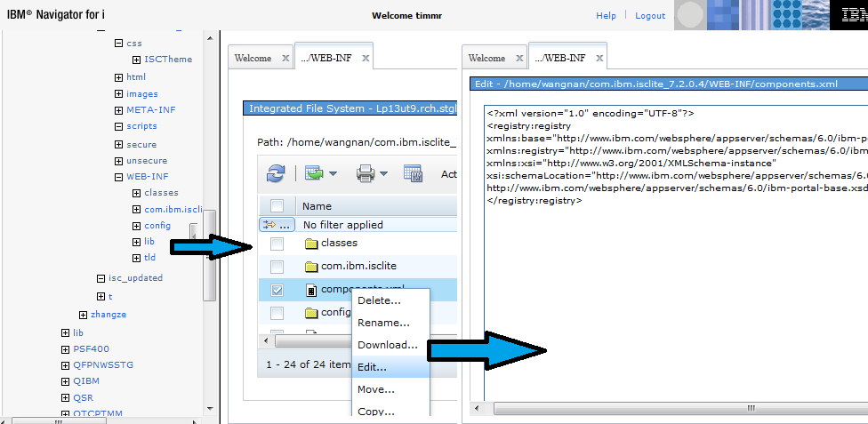The height and width of the screenshot is (424, 868).
Task: Open the secure folder in tree
Action: (141, 145)
